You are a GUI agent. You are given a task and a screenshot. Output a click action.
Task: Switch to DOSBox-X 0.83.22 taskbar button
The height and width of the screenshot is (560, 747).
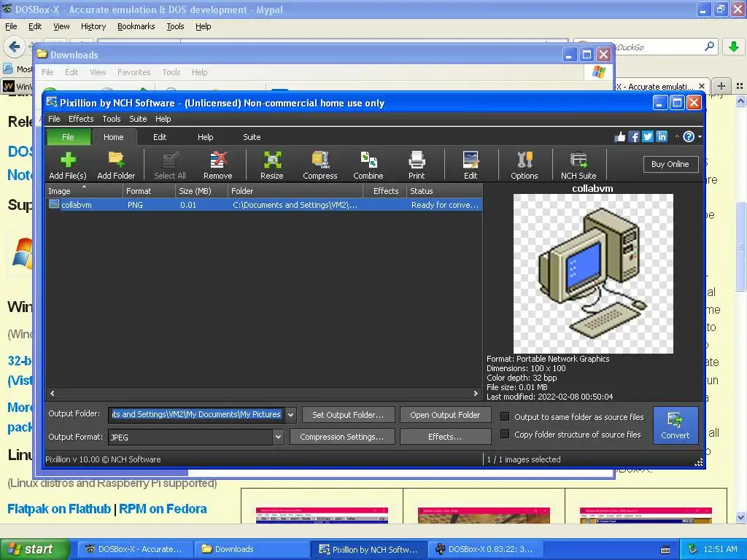(484, 549)
